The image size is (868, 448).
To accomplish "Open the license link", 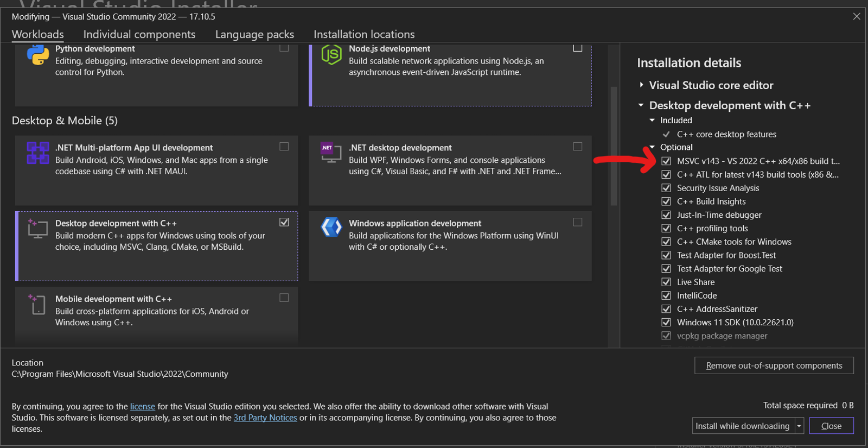I will coord(143,406).
